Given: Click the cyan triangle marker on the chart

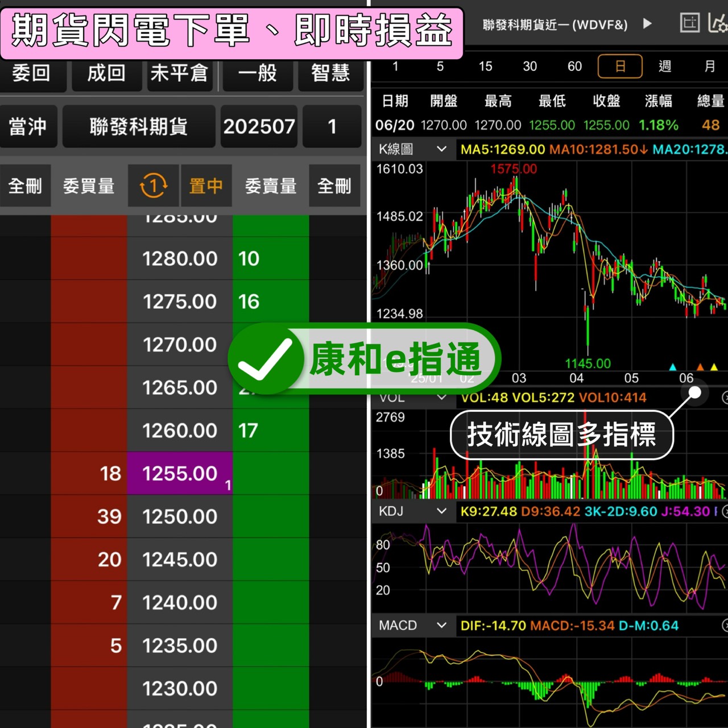Looking at the screenshot, I should pos(673,367).
